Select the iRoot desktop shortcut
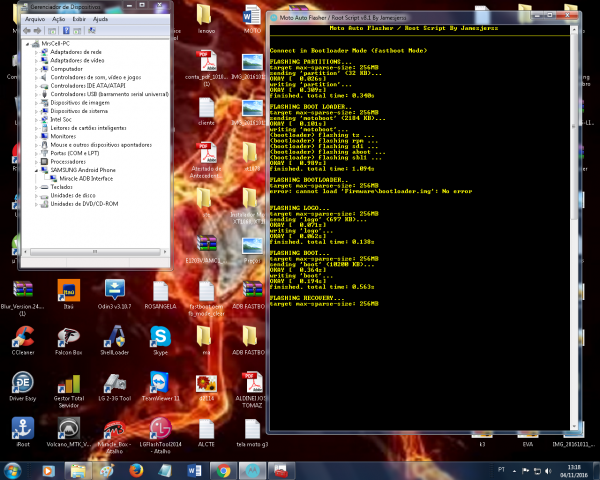Screen dimensions: 600x480 tap(23, 432)
